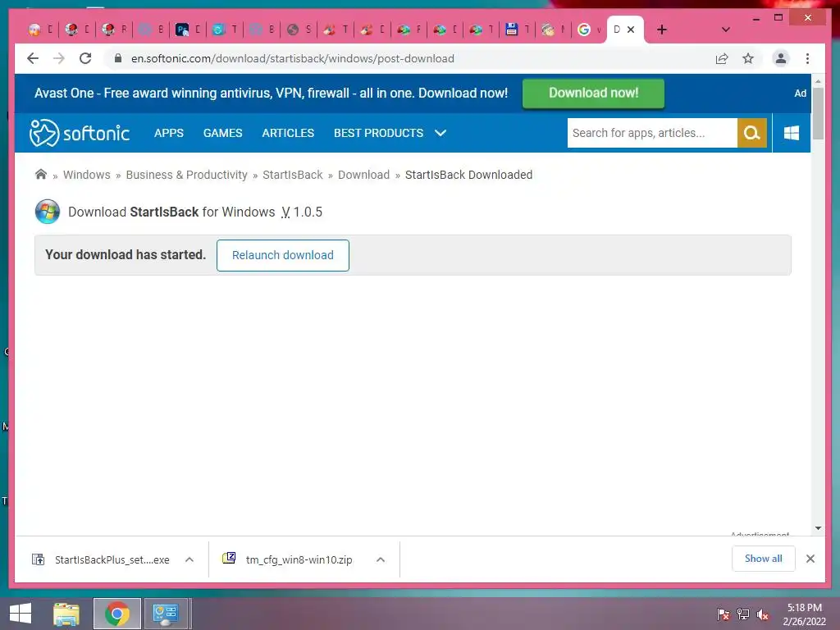This screenshot has width=840, height=630.
Task: Expand the chevron next to BEST PRODUCTS
Action: pyautogui.click(x=441, y=133)
